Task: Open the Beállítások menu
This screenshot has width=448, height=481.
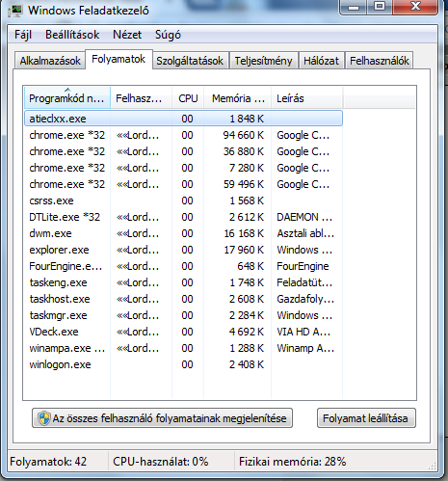Action: (72, 35)
